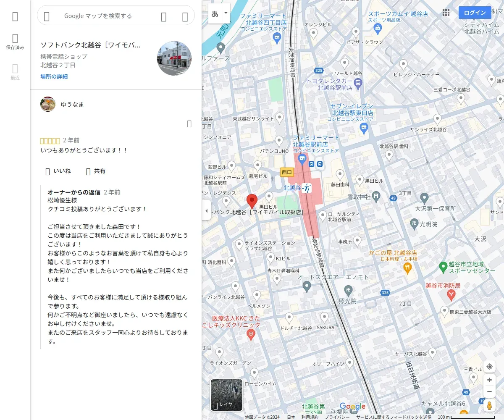This screenshot has width=504, height=420.
Task: Click the five-star rating of the review
Action: click(x=50, y=141)
